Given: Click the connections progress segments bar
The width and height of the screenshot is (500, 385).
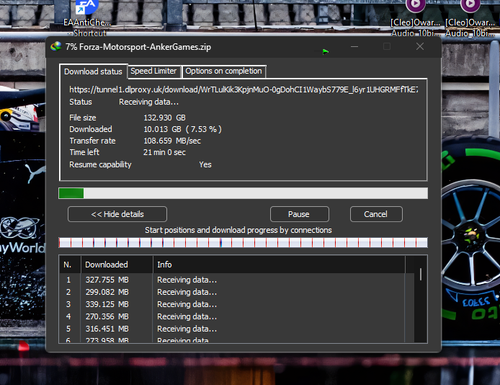Looking at the screenshot, I should coord(243,243).
